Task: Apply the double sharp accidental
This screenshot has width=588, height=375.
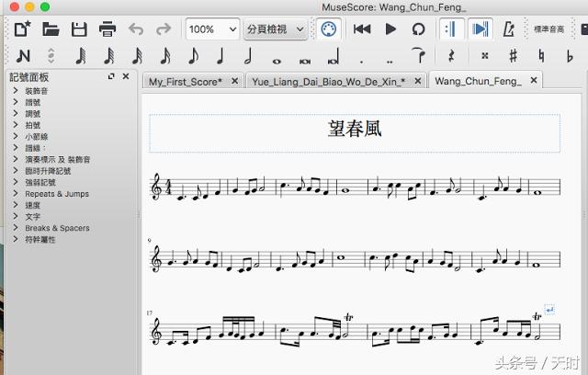Action: [485, 56]
